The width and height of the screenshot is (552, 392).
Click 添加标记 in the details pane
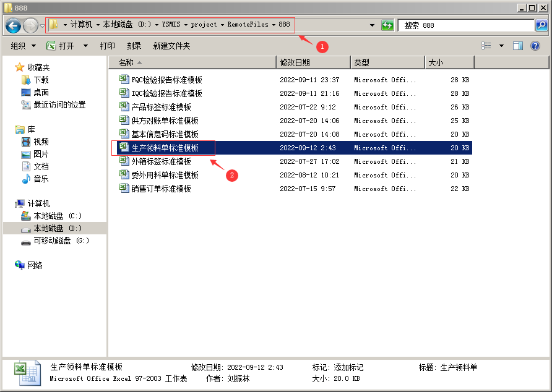348,367
